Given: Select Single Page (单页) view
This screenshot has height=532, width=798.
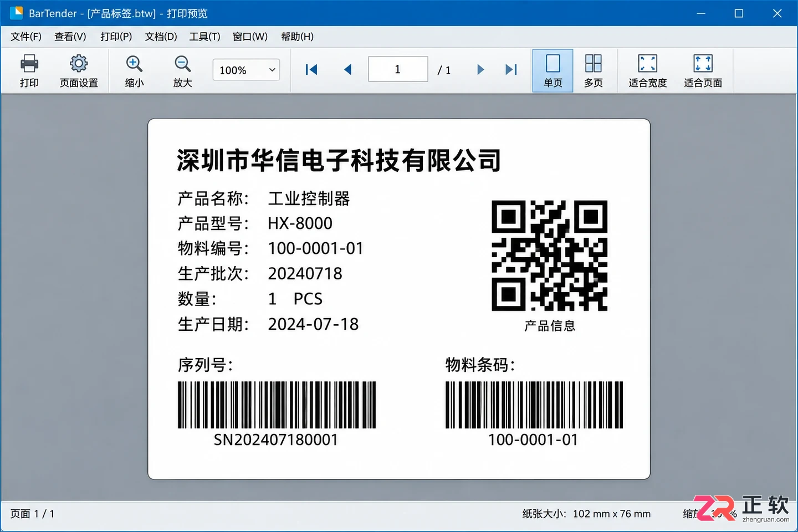Looking at the screenshot, I should click(553, 70).
